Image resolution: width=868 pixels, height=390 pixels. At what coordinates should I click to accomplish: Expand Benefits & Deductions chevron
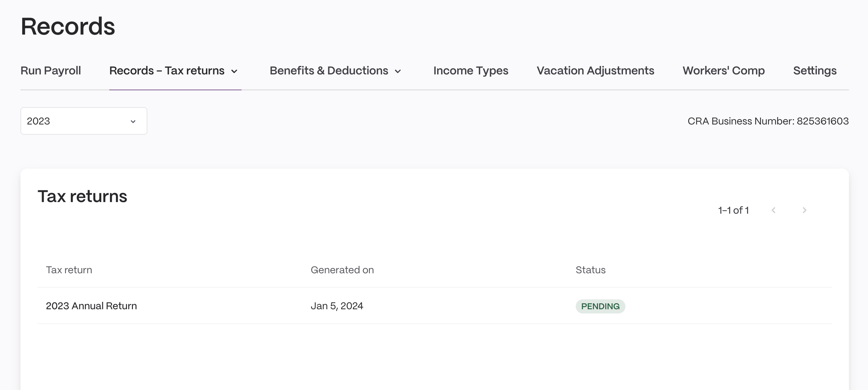pos(398,72)
